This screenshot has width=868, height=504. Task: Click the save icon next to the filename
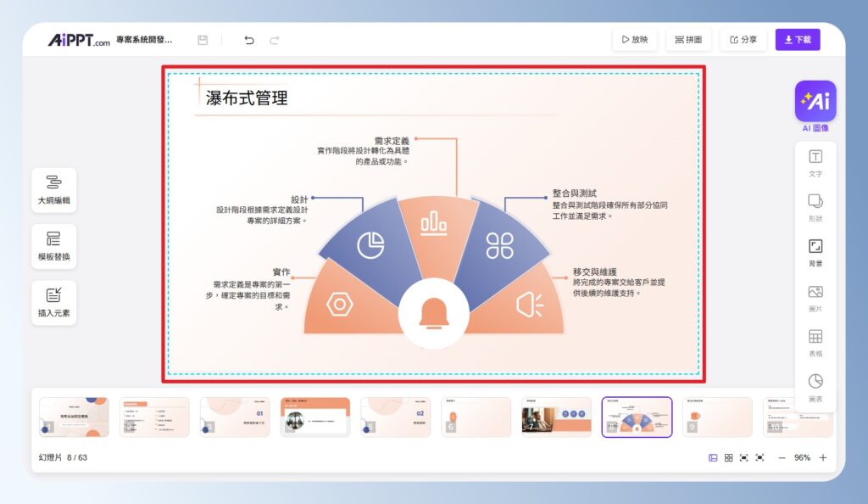coord(202,39)
